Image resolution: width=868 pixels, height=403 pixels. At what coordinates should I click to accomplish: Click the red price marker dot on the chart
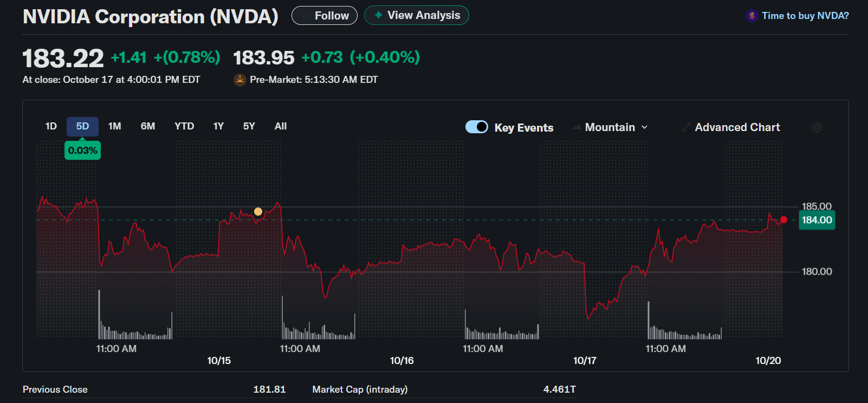click(x=783, y=219)
